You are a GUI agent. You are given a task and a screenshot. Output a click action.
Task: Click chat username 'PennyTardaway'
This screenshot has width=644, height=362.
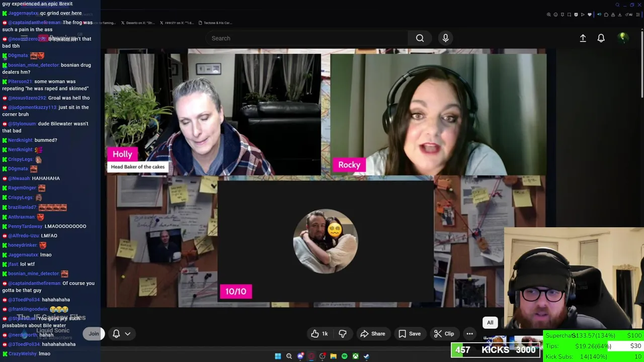tap(25, 226)
